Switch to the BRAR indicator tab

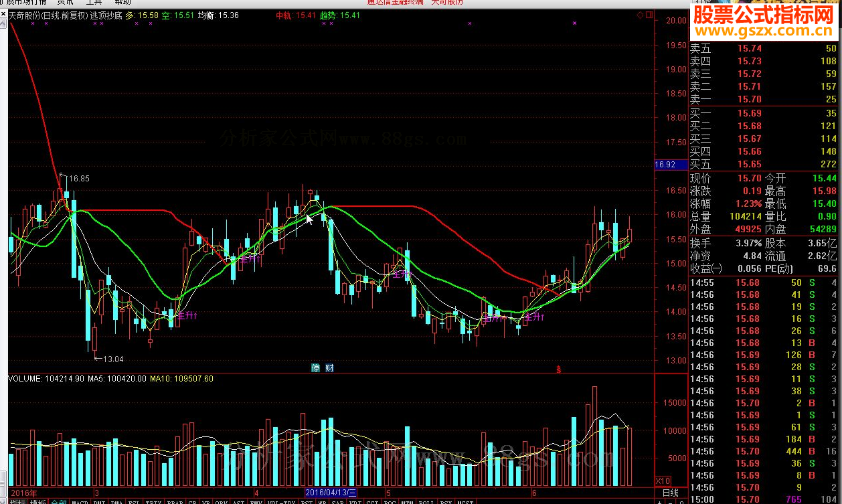click(175, 501)
